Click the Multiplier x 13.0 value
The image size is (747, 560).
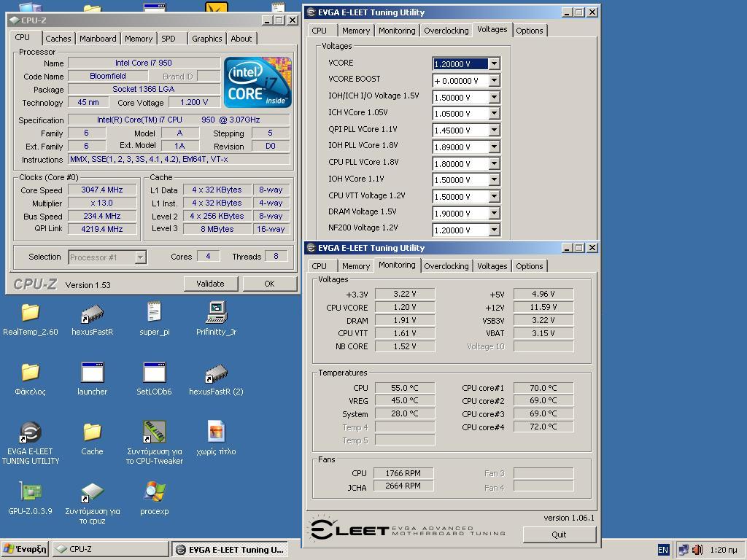102,203
